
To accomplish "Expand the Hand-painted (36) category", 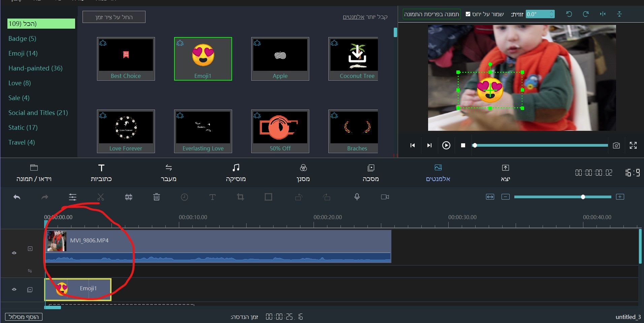I will pyautogui.click(x=35, y=68).
